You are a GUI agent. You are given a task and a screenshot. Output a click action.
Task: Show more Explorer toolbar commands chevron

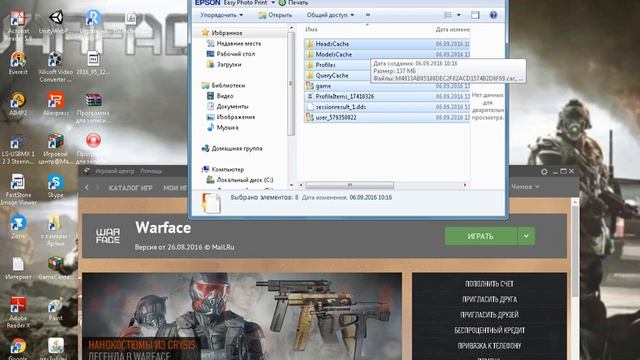coord(368,15)
